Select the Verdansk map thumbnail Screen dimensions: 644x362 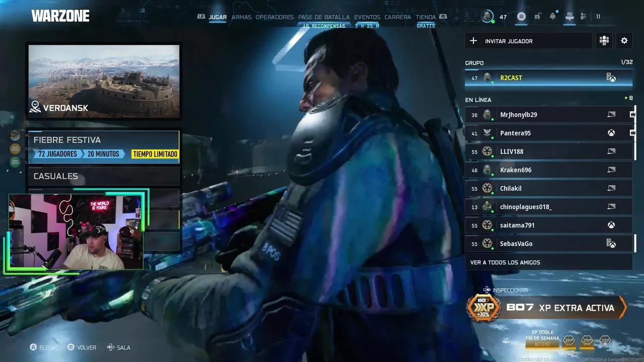coord(104,81)
